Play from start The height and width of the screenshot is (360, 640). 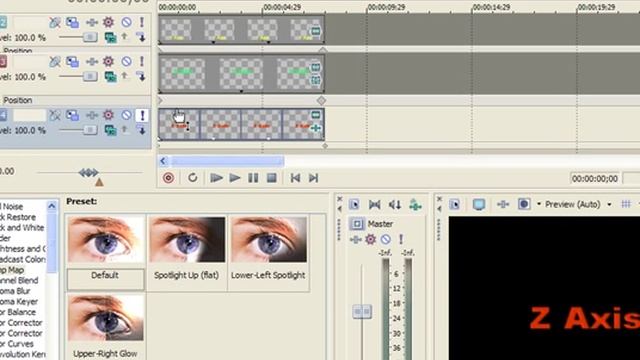point(216,178)
